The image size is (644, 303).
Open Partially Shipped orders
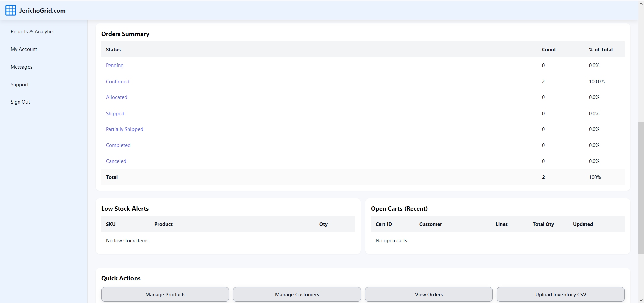tap(124, 129)
